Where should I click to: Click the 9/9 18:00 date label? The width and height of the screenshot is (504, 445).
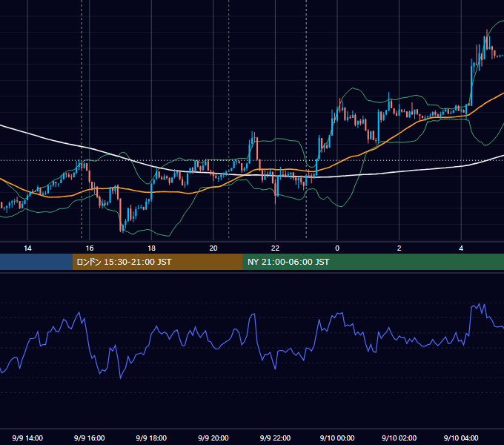click(151, 438)
